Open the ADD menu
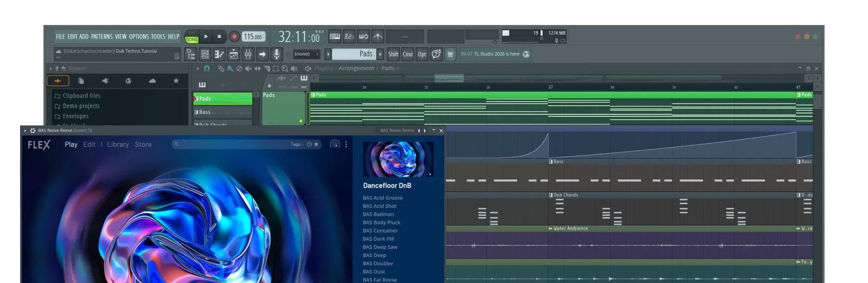868x283 pixels. (x=84, y=37)
